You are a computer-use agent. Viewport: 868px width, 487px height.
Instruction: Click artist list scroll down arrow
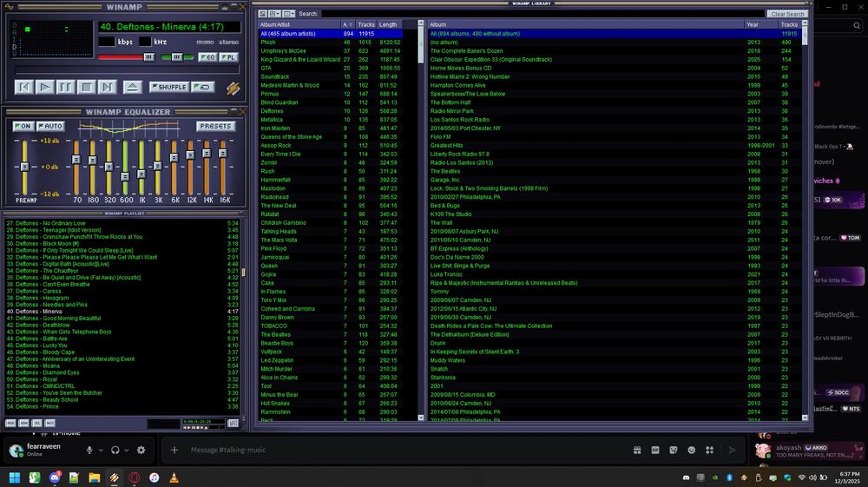coord(421,418)
